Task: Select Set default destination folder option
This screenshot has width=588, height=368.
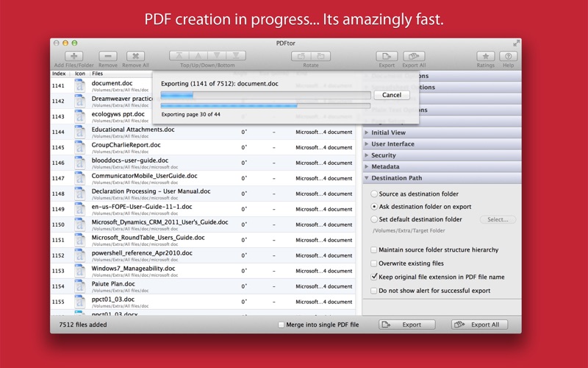Action: point(374,219)
